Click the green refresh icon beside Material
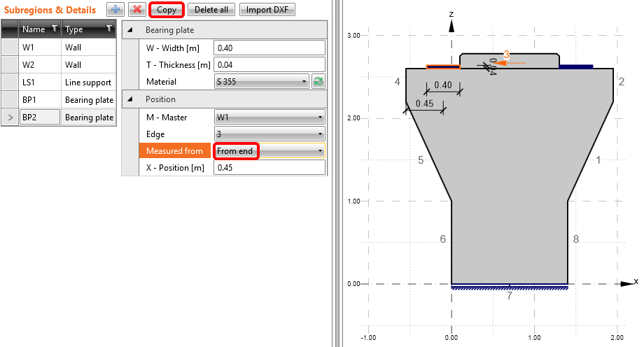 (318, 82)
